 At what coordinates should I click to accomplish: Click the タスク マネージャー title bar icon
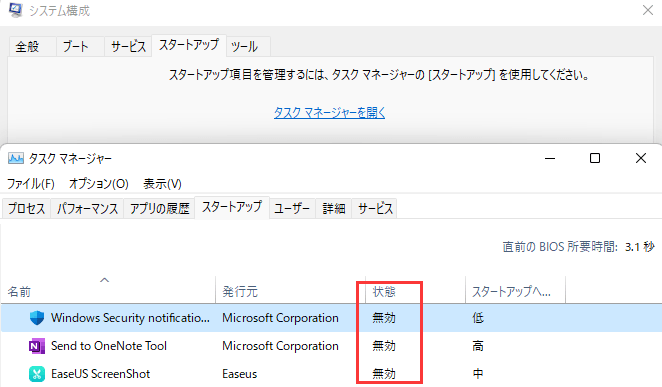click(x=16, y=158)
